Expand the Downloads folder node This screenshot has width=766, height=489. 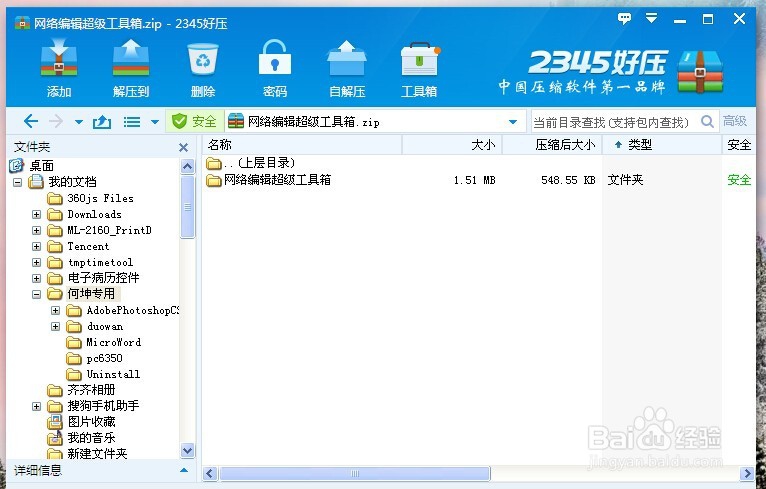pos(37,214)
